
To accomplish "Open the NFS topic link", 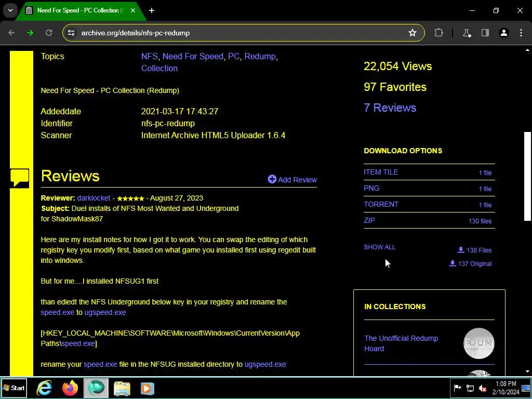I will (x=149, y=56).
